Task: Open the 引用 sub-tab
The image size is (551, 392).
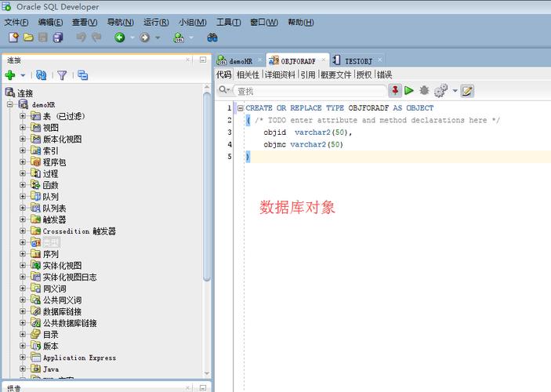Action: pos(308,74)
